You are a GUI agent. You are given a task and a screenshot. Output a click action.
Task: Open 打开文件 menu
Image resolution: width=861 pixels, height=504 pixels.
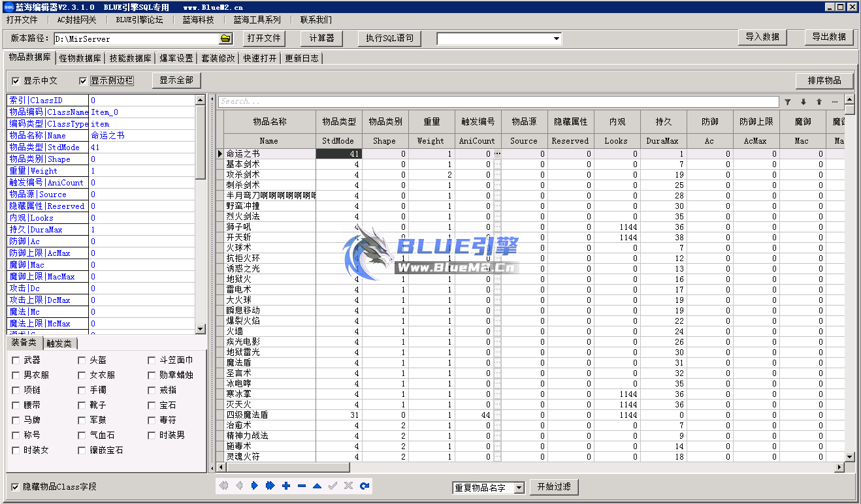(x=22, y=20)
